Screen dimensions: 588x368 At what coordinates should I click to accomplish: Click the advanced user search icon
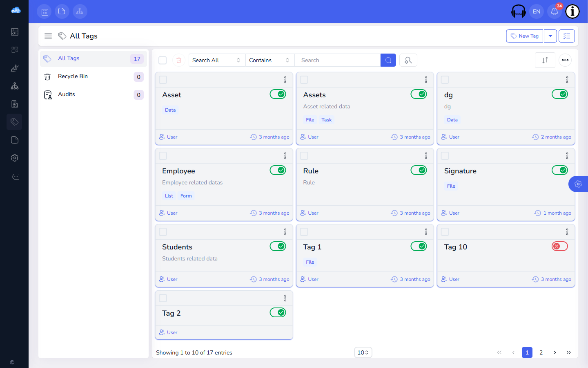click(408, 60)
